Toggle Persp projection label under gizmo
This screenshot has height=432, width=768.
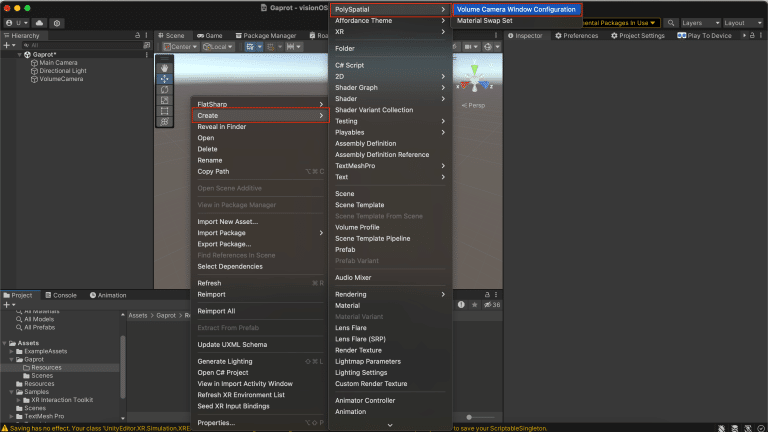(x=473, y=105)
